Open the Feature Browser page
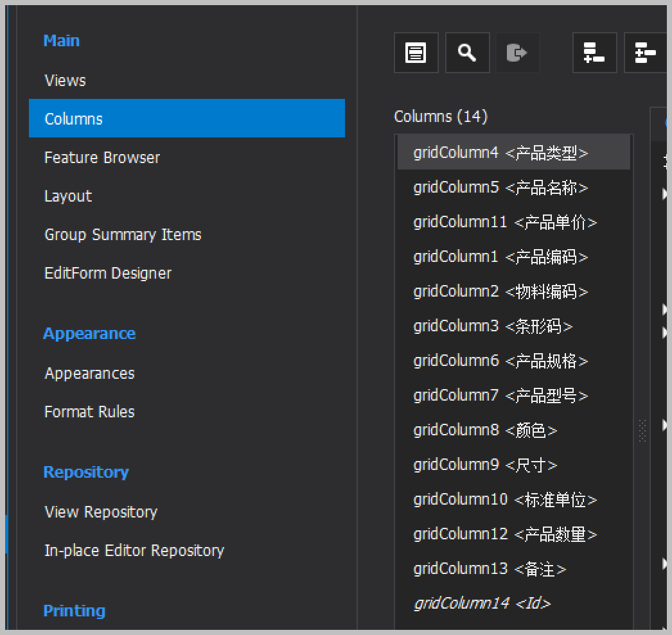The width and height of the screenshot is (672, 635). pyautogui.click(x=102, y=157)
